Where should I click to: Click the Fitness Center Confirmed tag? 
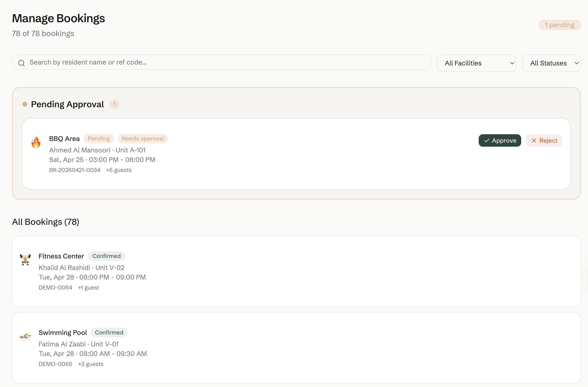click(x=106, y=256)
